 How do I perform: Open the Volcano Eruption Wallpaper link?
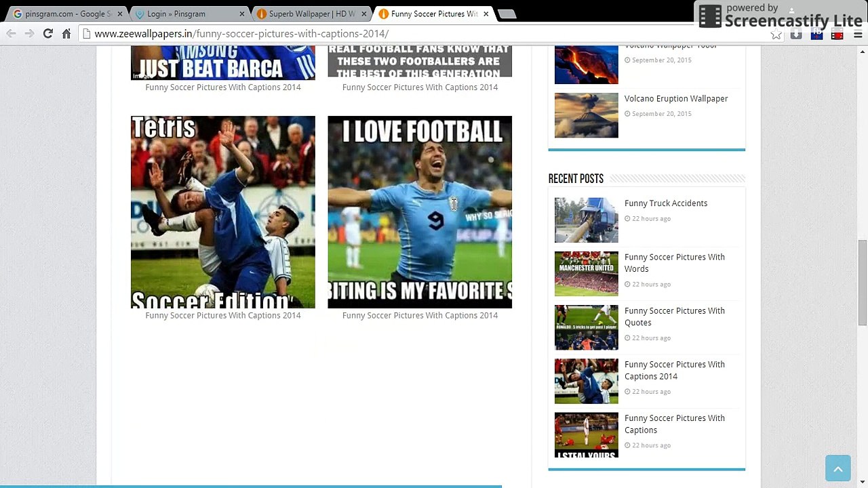[676, 98]
